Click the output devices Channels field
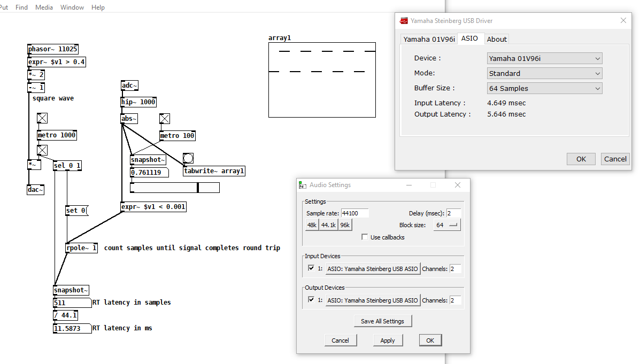Viewport: 640px width, 364px height. tap(455, 300)
